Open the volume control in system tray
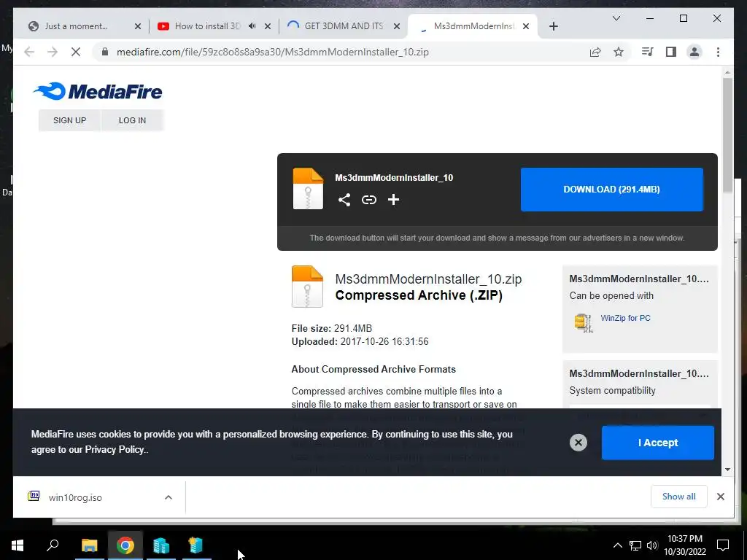Screen dimensions: 747x560 [652, 545]
